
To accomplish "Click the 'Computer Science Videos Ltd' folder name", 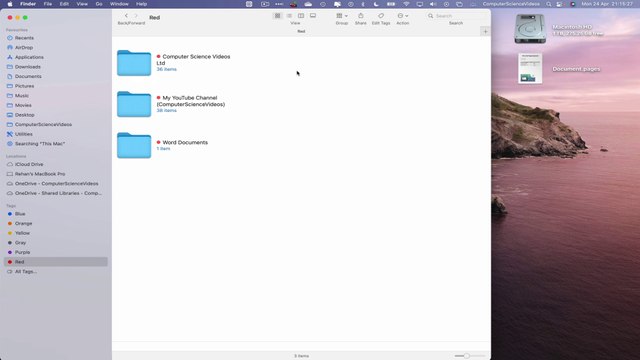I will tap(193, 60).
